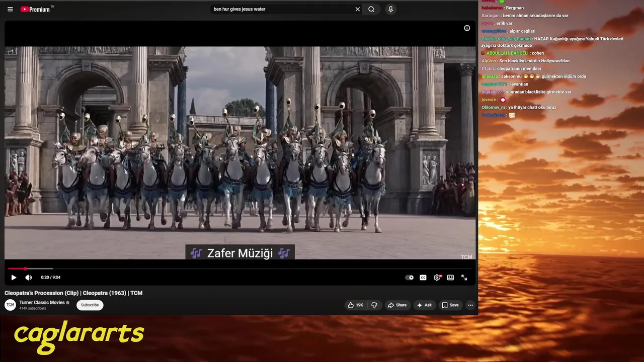Click the video title Cleopatra's Procession
Viewport: 644px width, 362px height.
73,293
